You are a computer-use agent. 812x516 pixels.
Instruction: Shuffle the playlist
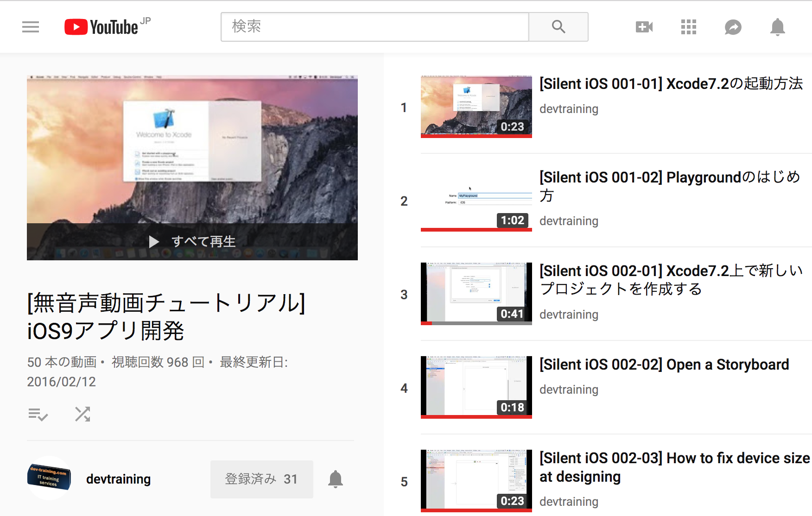[82, 414]
